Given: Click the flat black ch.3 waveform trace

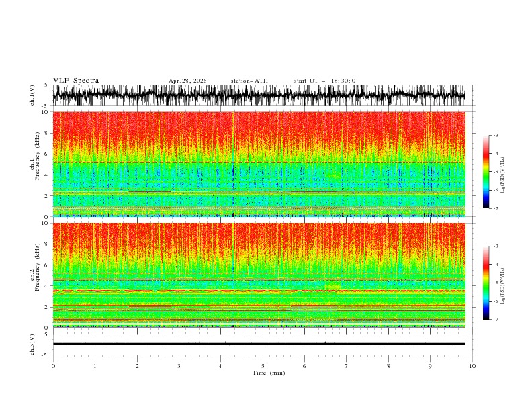Looking at the screenshot, I should pos(259,344).
